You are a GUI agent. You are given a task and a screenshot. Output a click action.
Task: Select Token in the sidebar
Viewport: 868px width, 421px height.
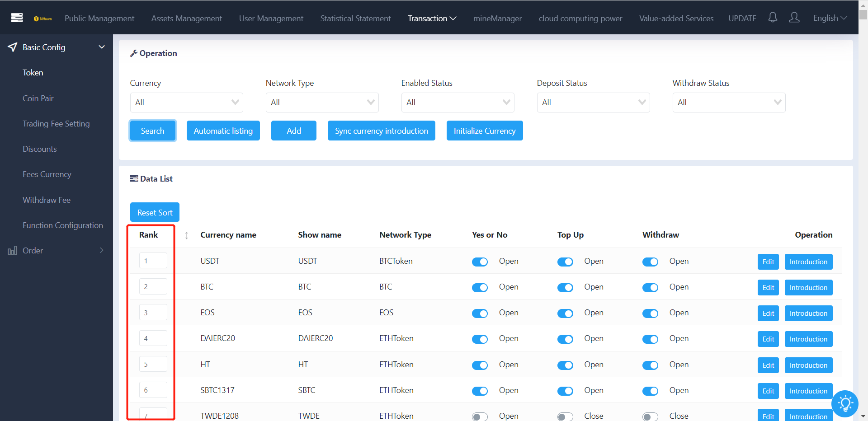(33, 73)
